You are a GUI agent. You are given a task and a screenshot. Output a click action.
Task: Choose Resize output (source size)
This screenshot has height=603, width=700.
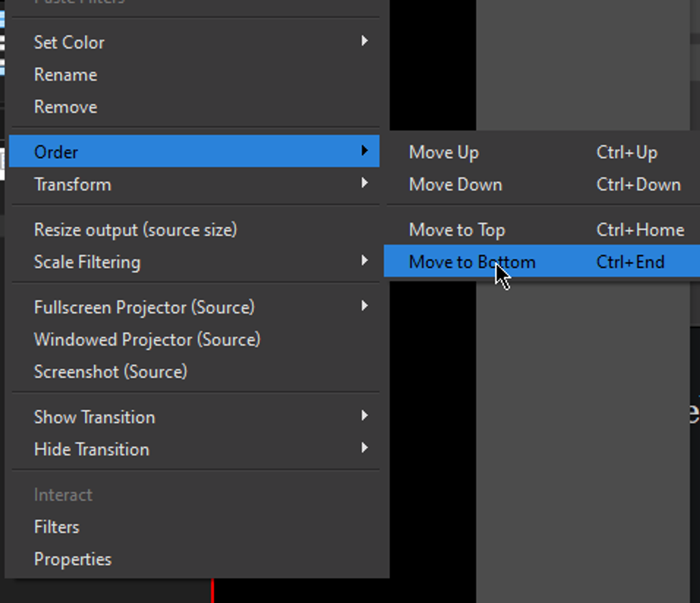click(194, 230)
